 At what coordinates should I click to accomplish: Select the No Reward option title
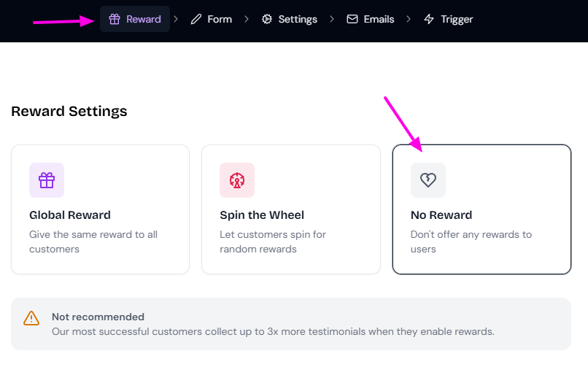pos(441,215)
